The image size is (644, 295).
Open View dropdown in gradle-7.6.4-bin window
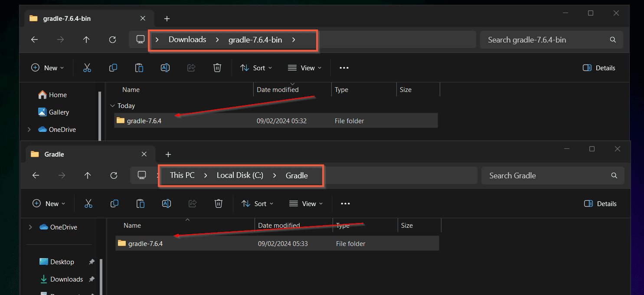click(305, 68)
